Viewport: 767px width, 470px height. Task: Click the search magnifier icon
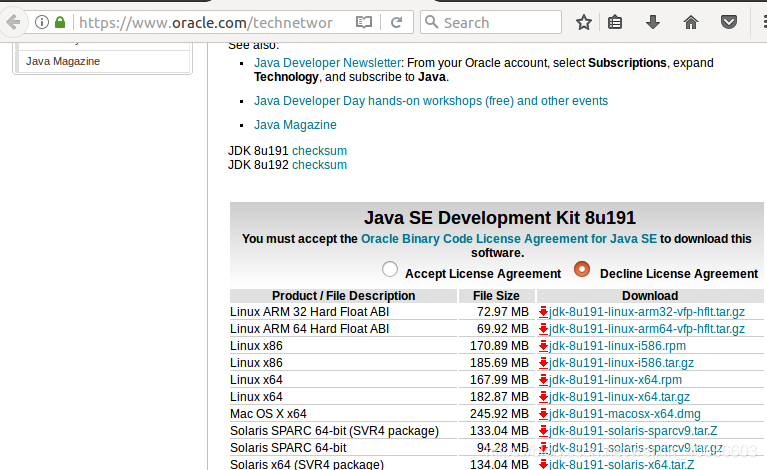click(431, 22)
